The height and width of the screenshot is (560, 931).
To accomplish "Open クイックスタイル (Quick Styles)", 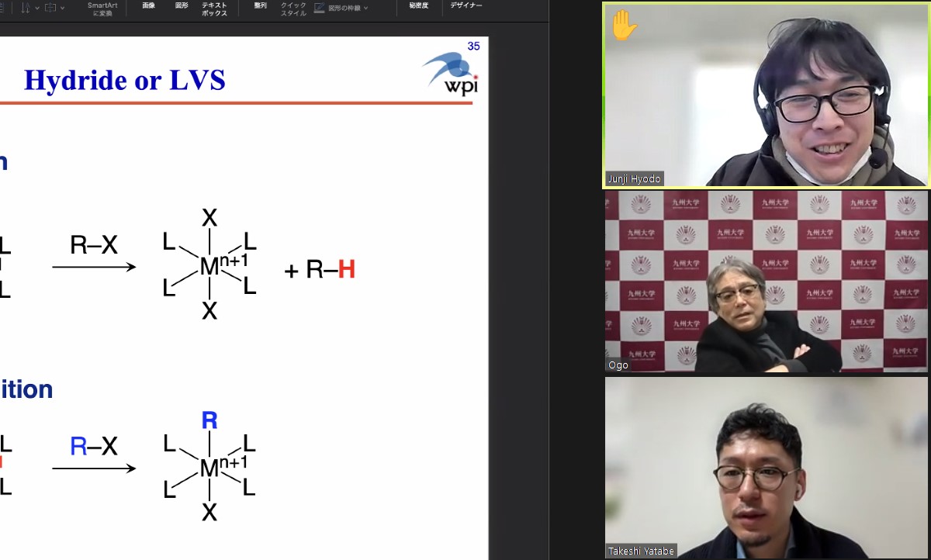I will point(293,9).
